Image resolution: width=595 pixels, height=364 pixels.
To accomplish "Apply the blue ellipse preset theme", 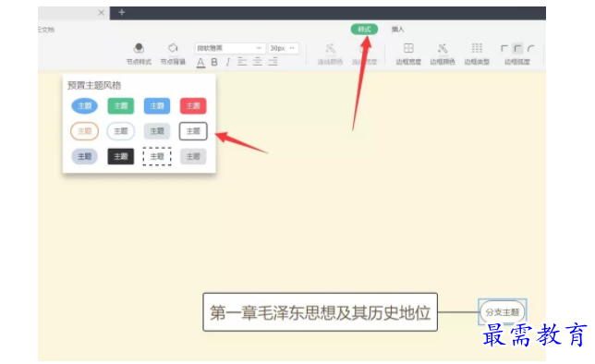I will click(85, 106).
